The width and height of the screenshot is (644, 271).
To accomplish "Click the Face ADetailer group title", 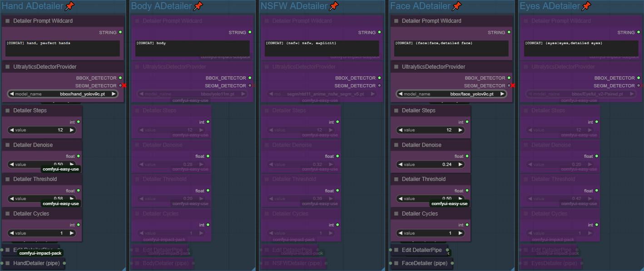I will click(x=421, y=6).
